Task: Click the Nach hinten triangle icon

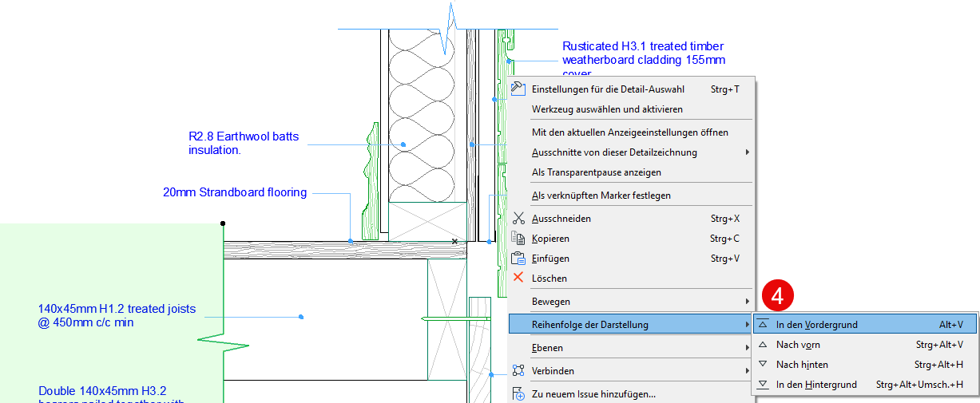Action: 762,364
